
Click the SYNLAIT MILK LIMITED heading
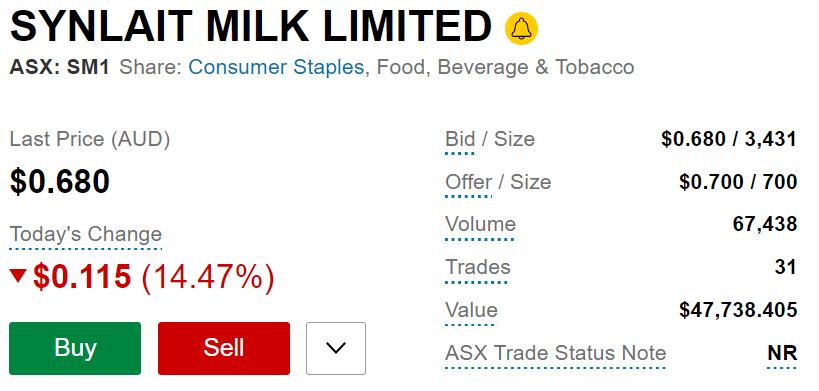(x=251, y=26)
